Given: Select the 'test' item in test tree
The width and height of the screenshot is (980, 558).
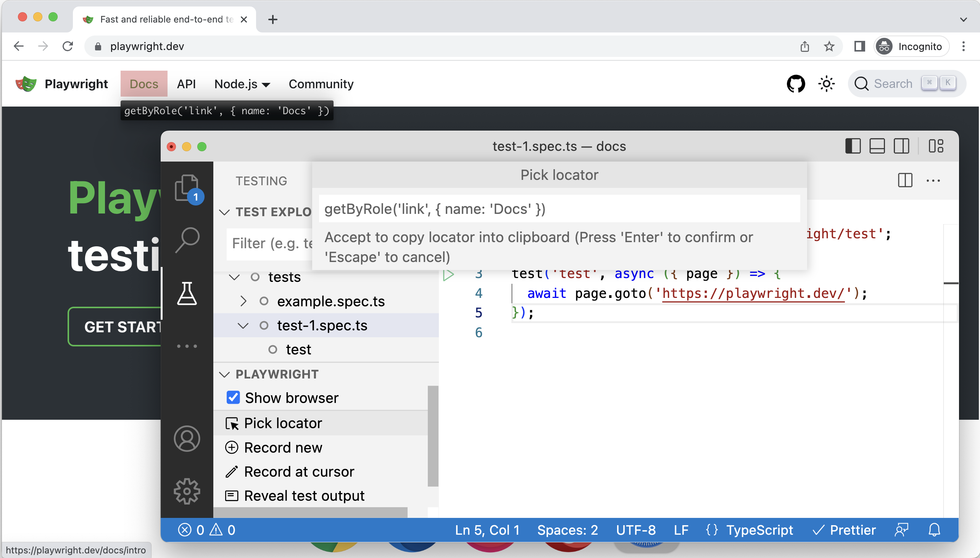Looking at the screenshot, I should coord(298,349).
